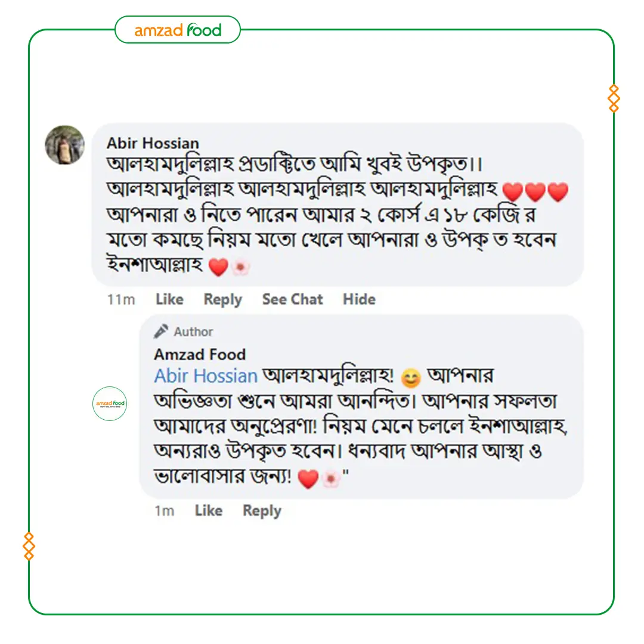Click the smiling emoji in the reply

(411, 378)
